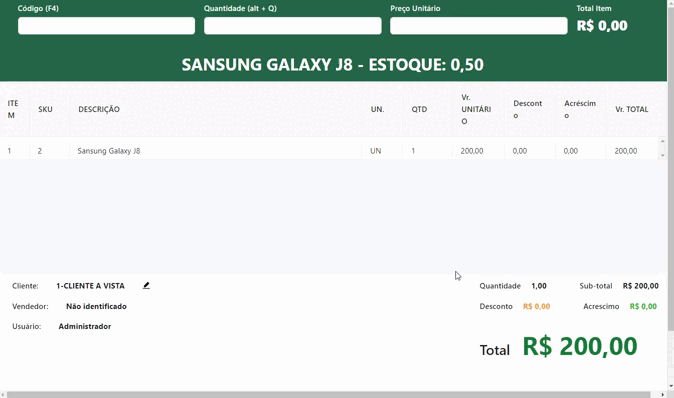Click the Código (F4) input field

tap(106, 26)
